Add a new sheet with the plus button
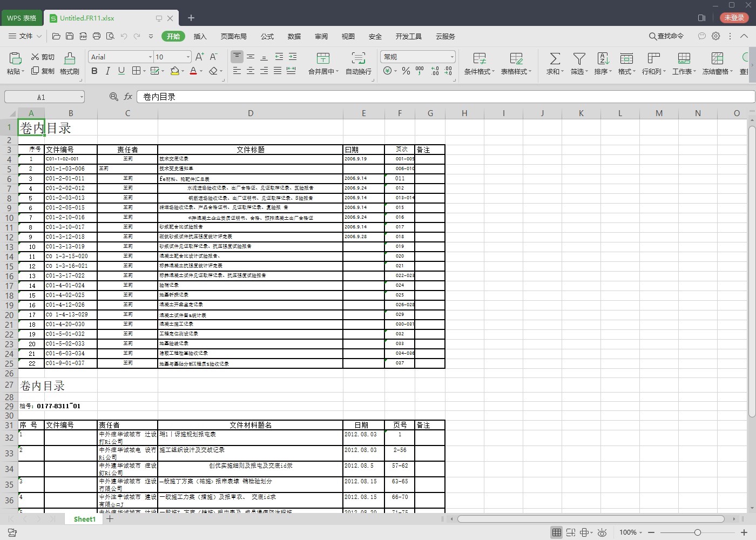756x540 pixels. 110,519
